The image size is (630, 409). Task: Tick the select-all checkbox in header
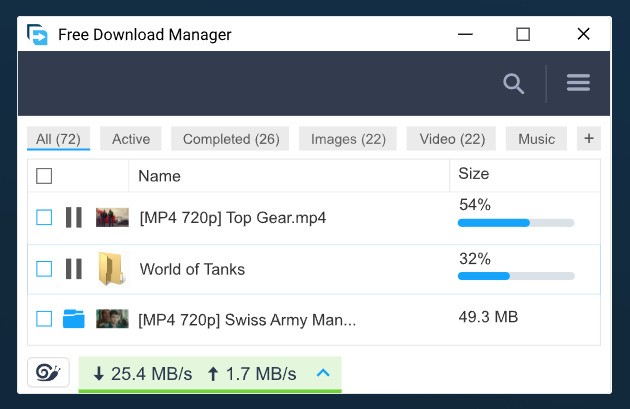point(44,176)
